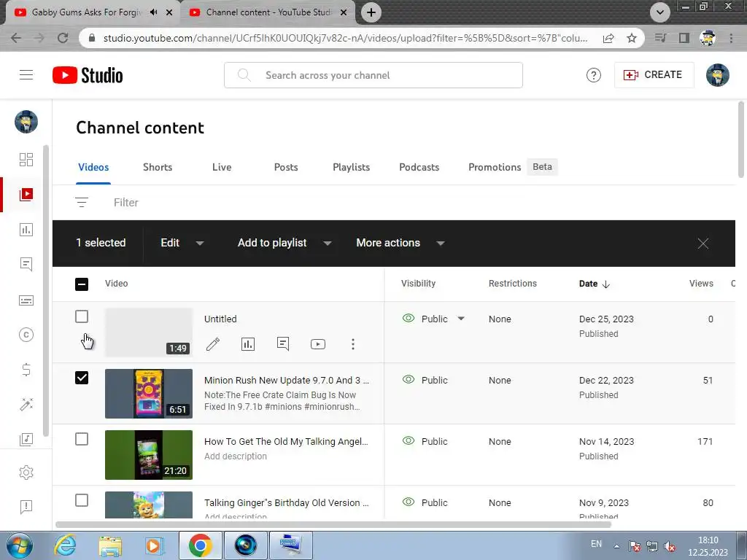Open Content section in the sidebar
Viewport: 747px width, 560px height.
point(26,194)
